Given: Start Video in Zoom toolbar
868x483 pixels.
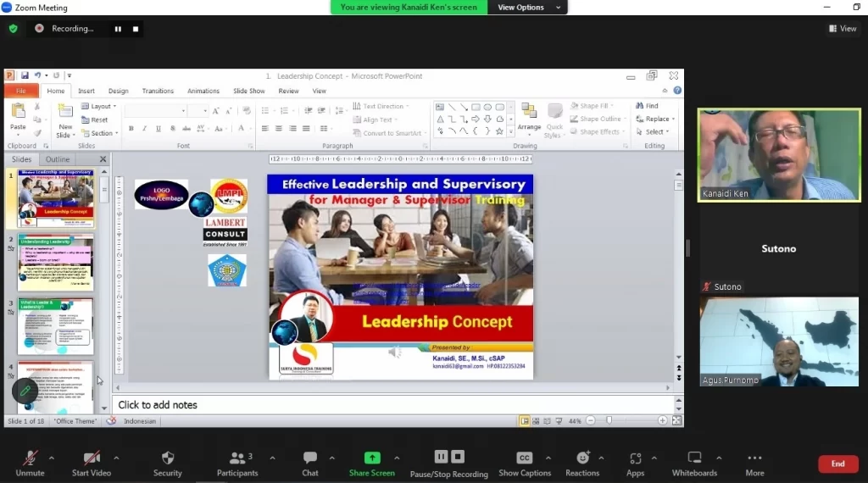Looking at the screenshot, I should (92, 464).
